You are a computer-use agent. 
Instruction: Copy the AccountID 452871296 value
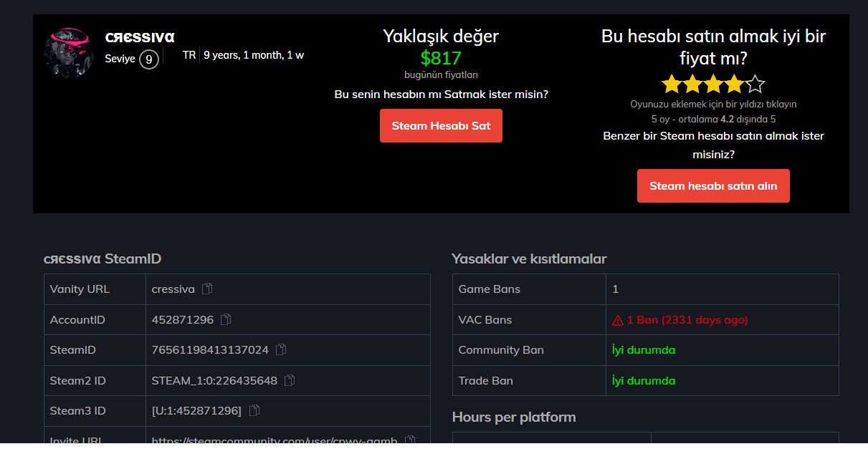(x=226, y=319)
